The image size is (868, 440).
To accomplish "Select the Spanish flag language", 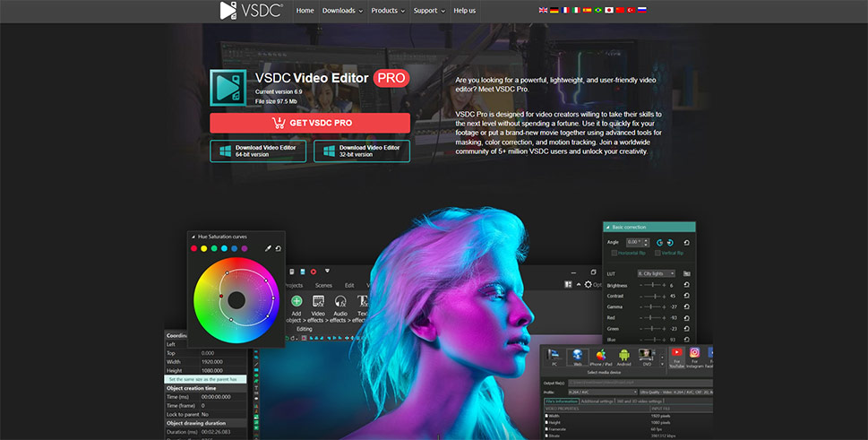I will (x=588, y=10).
